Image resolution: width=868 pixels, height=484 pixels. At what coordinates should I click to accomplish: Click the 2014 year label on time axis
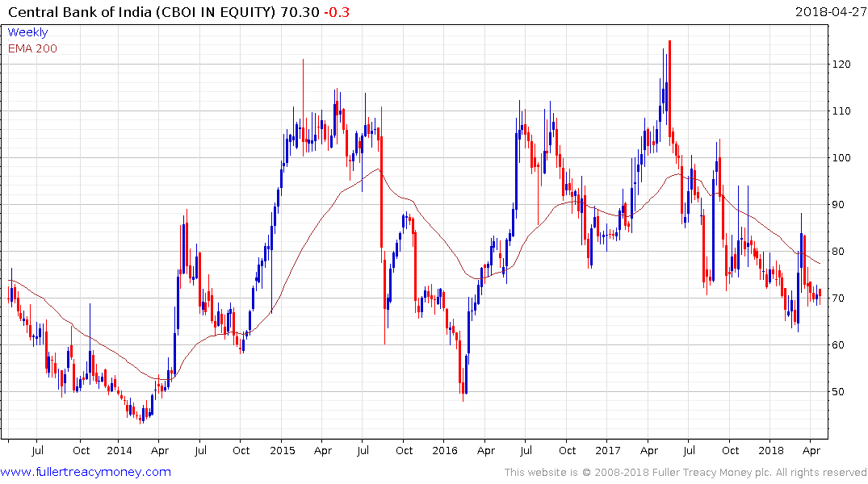119,451
